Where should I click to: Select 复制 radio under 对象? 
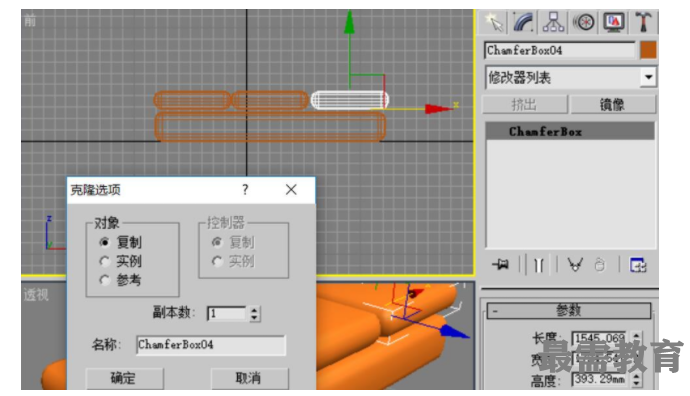105,242
